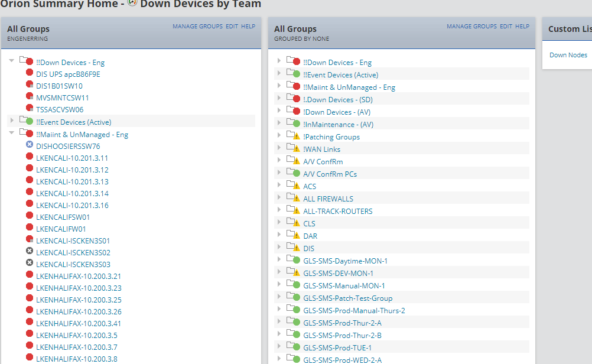The width and height of the screenshot is (592, 364).
Task: Open LKENCALI-10.201.3.16 node link
Action: (72, 206)
